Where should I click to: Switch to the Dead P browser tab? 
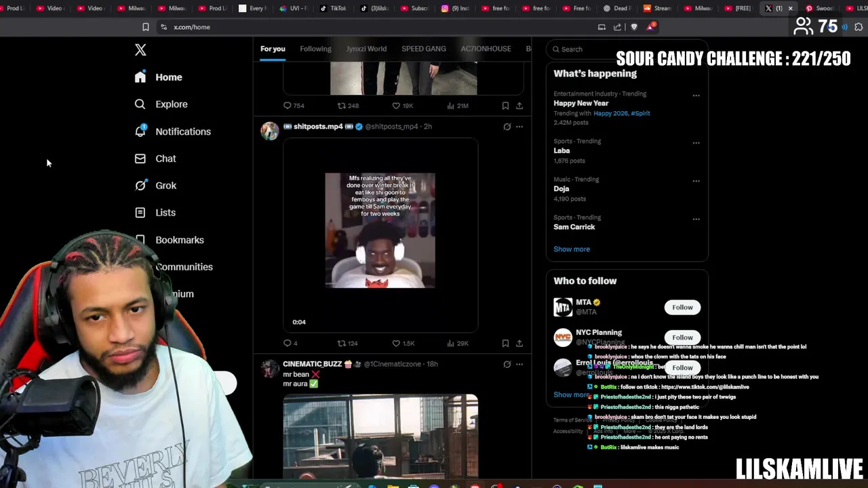coord(616,8)
